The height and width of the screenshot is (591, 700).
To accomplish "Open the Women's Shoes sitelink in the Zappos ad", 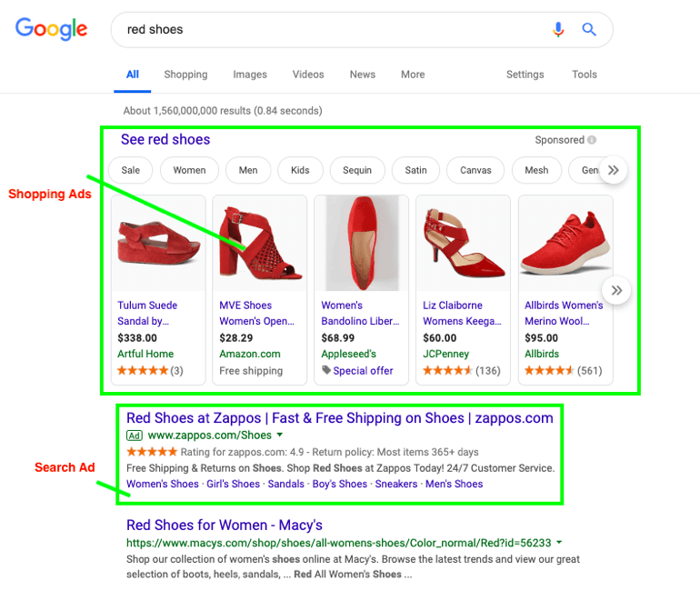I will [x=163, y=484].
